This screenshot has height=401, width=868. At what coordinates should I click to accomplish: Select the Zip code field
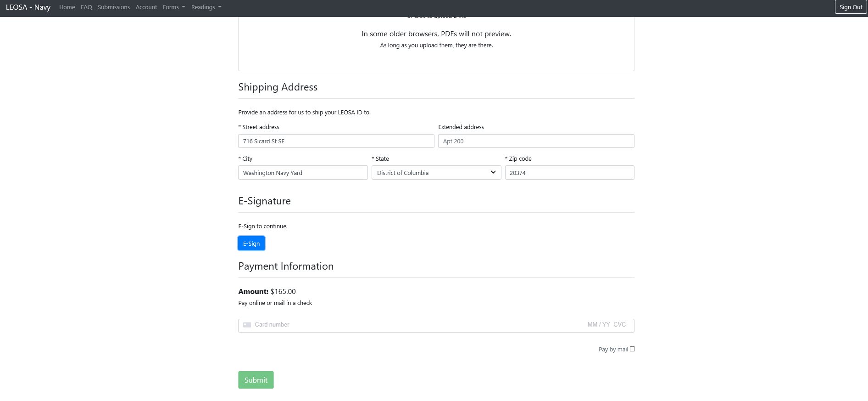pyautogui.click(x=569, y=173)
